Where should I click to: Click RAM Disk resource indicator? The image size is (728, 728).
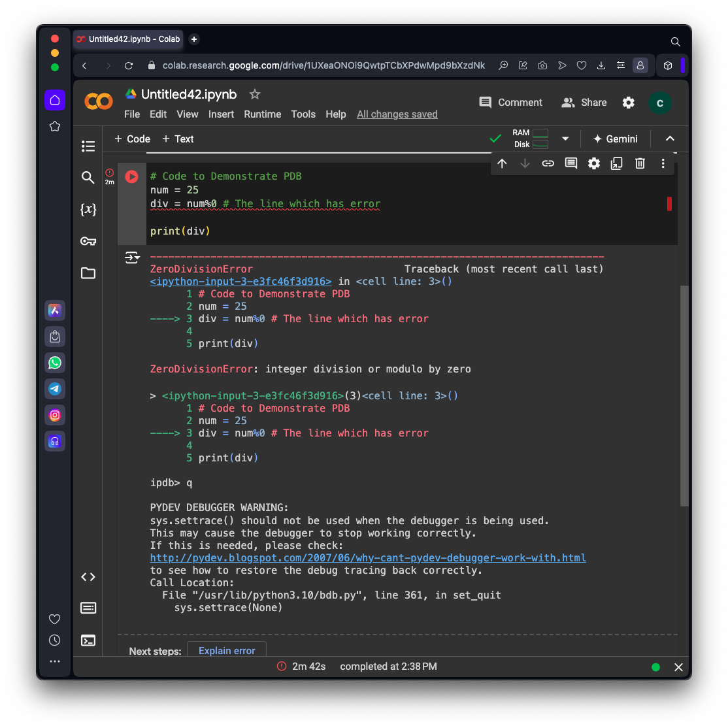click(530, 139)
